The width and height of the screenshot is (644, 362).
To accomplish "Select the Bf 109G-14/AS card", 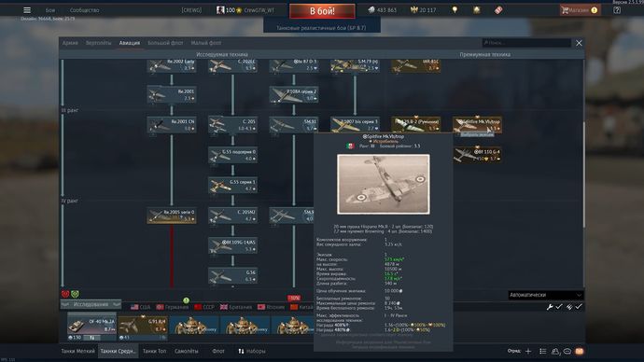I will click(233, 246).
